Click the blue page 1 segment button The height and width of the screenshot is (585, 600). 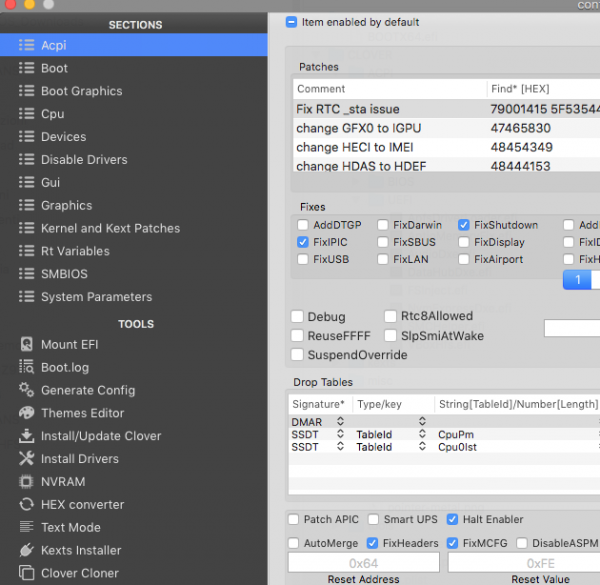[x=578, y=280]
